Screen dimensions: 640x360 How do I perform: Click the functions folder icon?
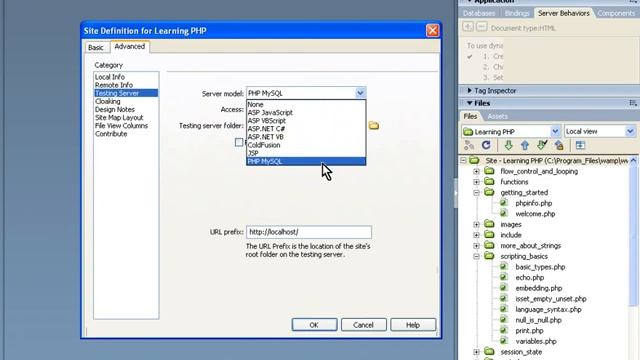coord(489,181)
